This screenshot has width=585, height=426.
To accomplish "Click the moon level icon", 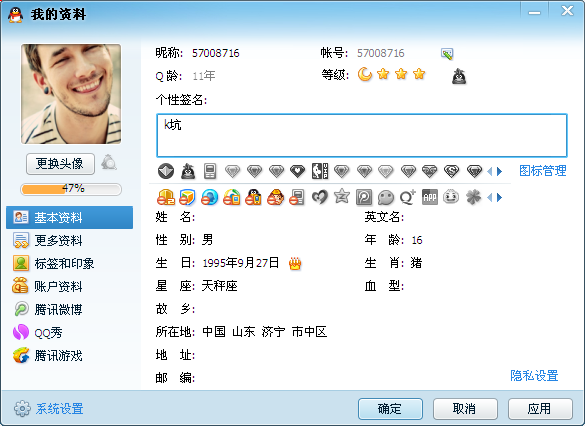I will pos(365,74).
